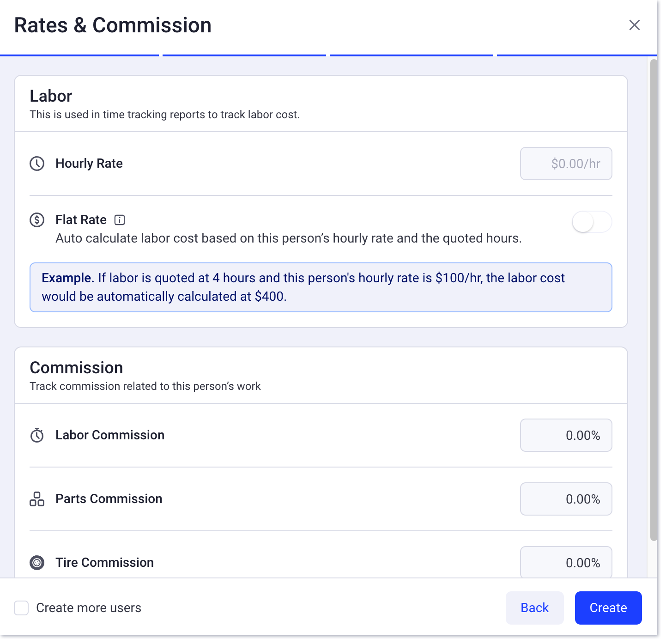666x644 pixels.
Task: Click the clock icon beside Hourly Rate
Action: click(x=37, y=164)
